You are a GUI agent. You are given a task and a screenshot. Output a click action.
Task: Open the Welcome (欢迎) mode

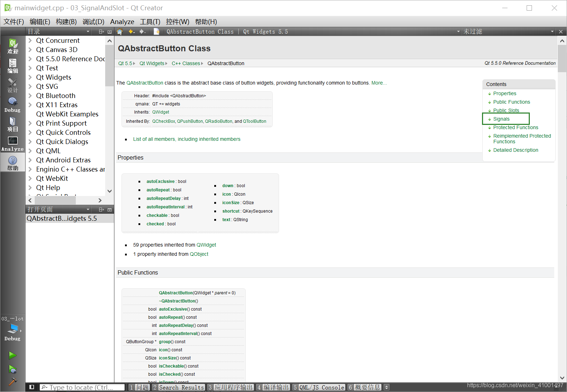tap(13, 46)
